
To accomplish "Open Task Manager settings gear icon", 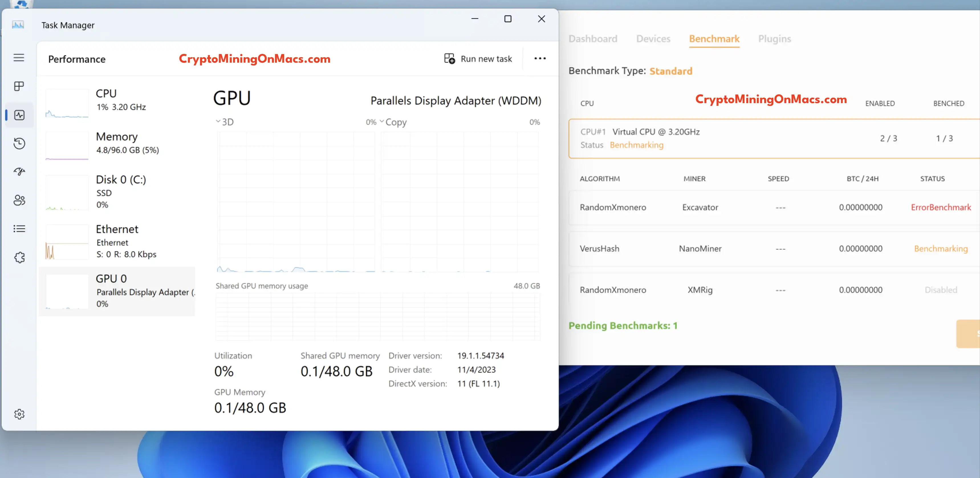I will click(19, 414).
